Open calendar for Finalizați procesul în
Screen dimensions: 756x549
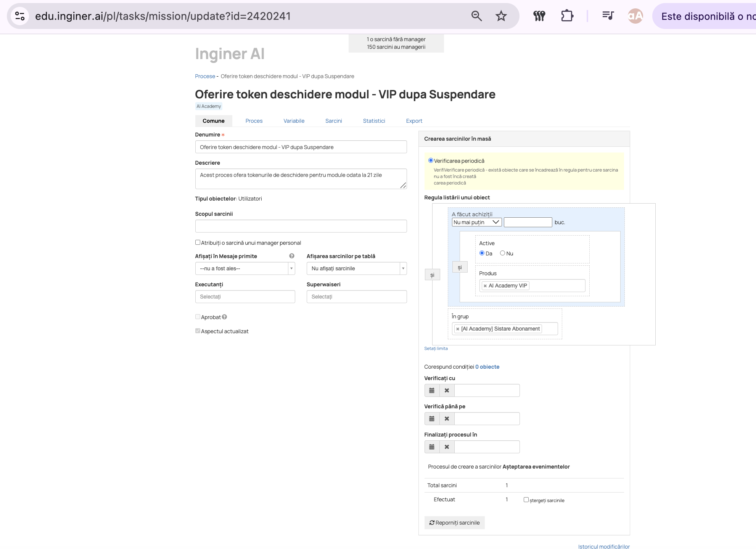click(432, 447)
